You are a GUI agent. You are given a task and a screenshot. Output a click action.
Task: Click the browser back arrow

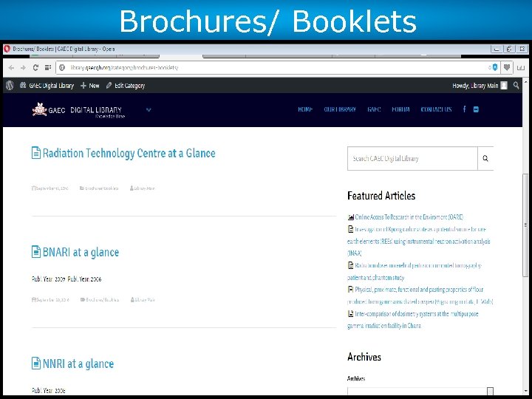(x=11, y=67)
